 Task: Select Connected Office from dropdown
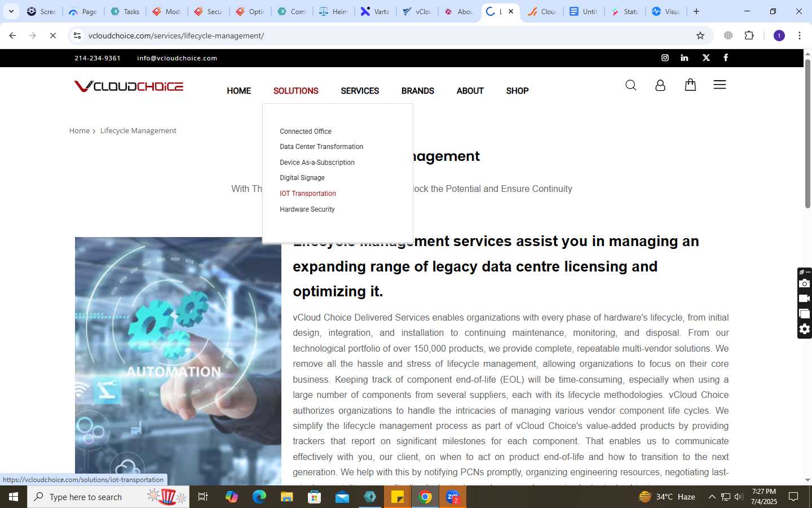(306, 132)
